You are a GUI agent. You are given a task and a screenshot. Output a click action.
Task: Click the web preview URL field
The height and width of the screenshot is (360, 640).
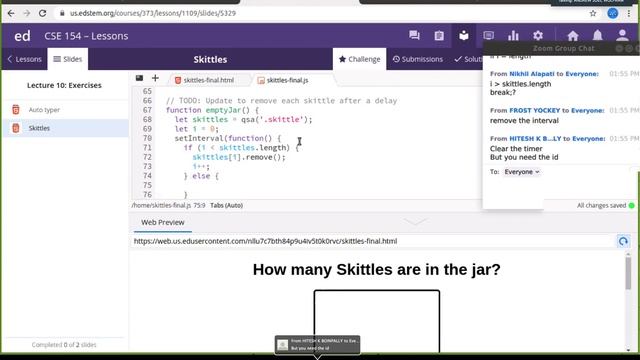click(x=371, y=241)
